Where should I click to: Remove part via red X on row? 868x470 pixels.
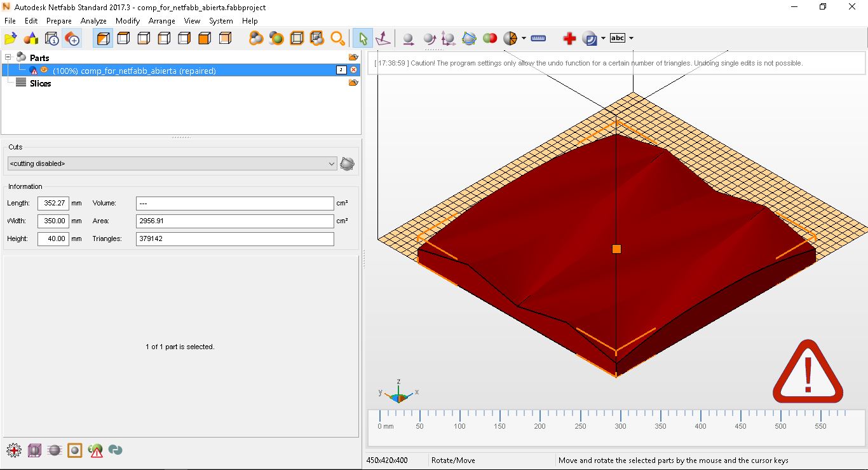(x=354, y=70)
